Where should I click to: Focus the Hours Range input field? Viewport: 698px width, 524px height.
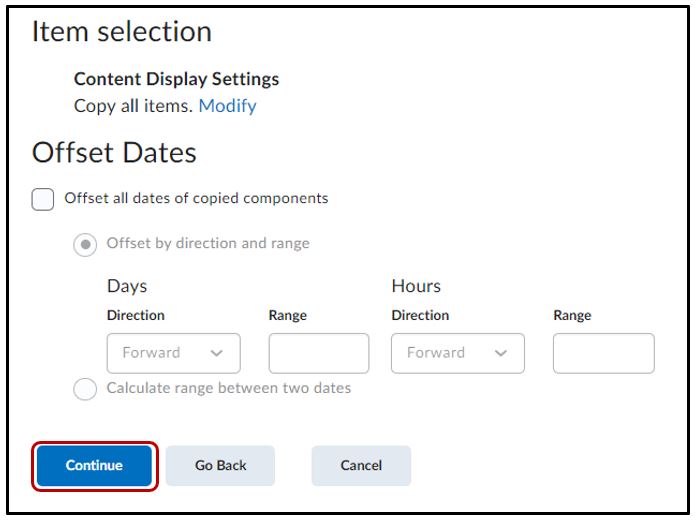(x=603, y=353)
